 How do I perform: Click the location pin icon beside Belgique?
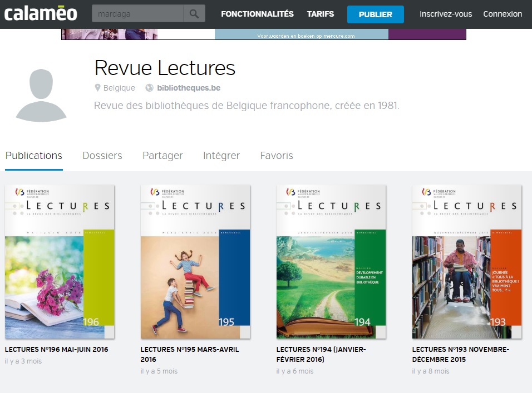pyautogui.click(x=97, y=88)
